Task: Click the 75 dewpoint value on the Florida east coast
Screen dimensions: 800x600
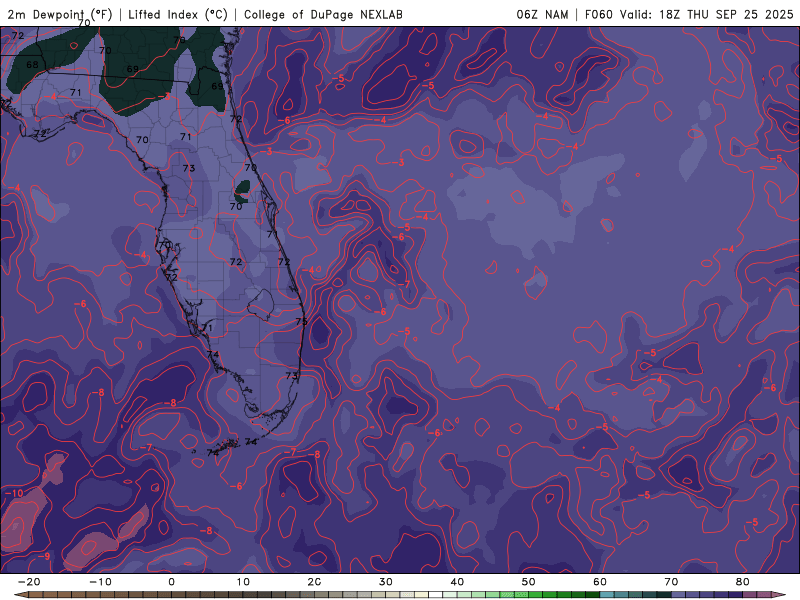Action: (302, 321)
